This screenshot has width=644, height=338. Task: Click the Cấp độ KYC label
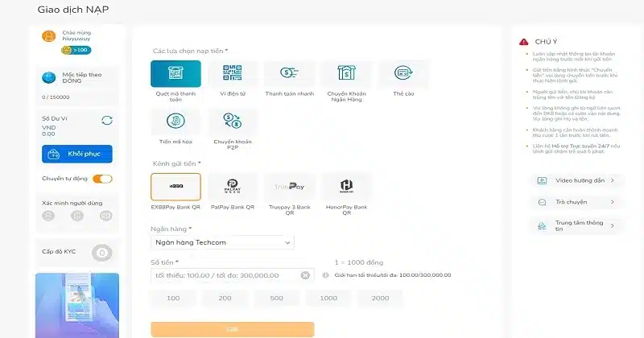(x=59, y=251)
